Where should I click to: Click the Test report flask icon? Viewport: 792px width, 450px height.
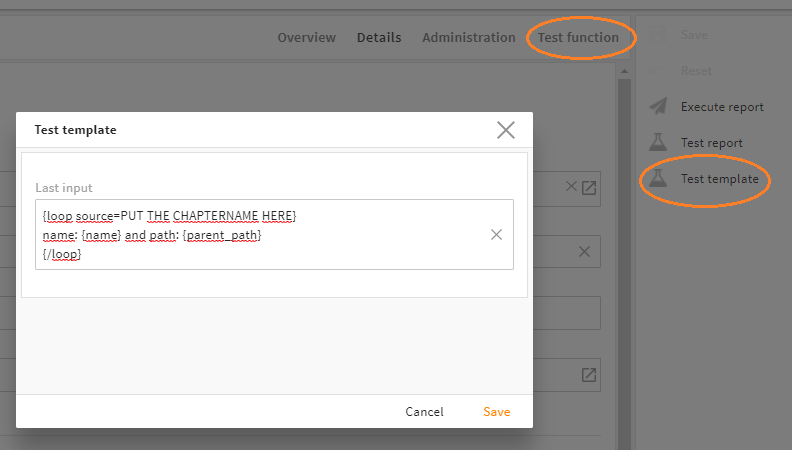[x=658, y=142]
